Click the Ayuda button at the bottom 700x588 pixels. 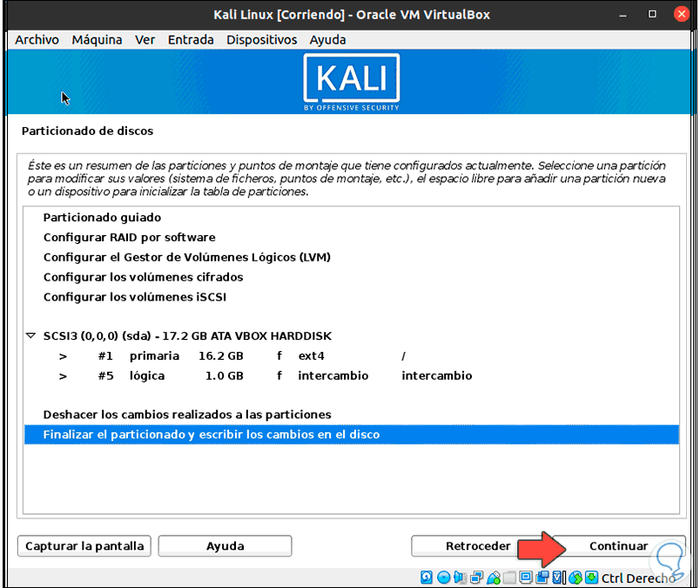point(225,546)
